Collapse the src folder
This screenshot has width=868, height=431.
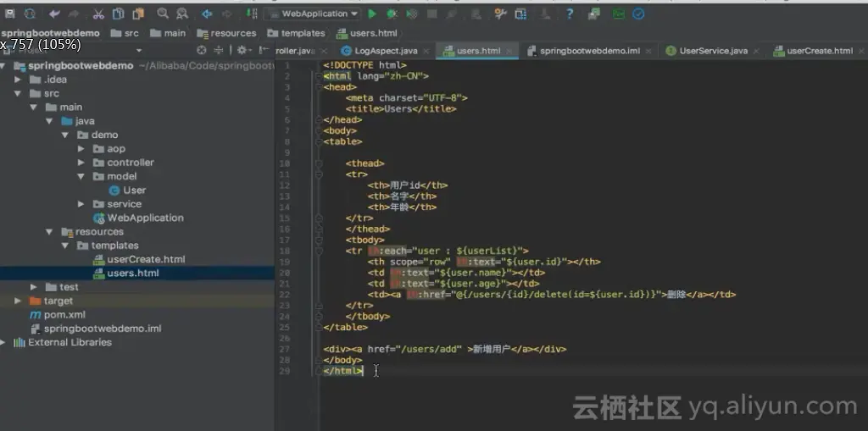19,93
